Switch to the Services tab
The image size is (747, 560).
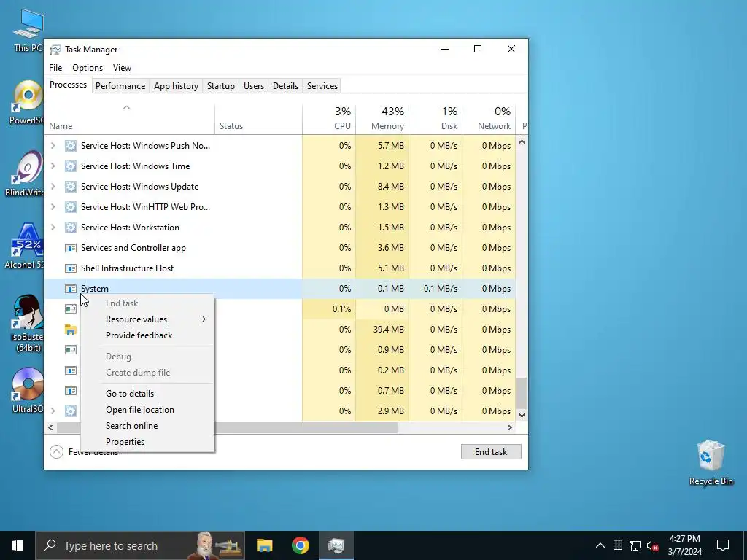pyautogui.click(x=322, y=86)
